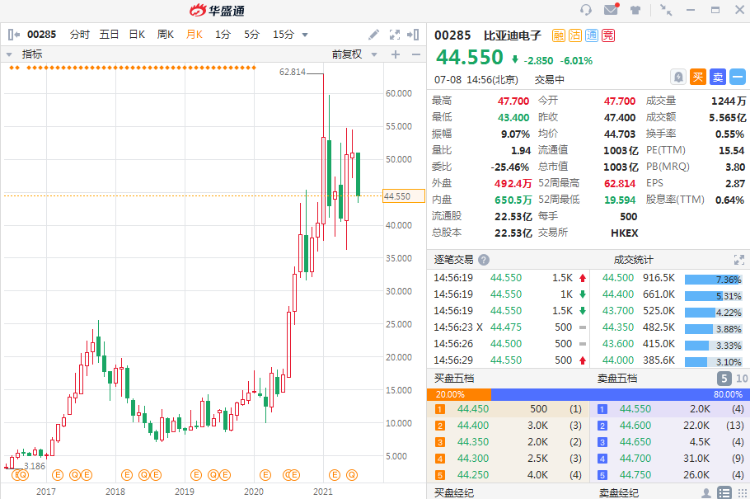Screen dimensions: 750x499
Task: Click the 竞 auction badge
Action: [608, 35]
